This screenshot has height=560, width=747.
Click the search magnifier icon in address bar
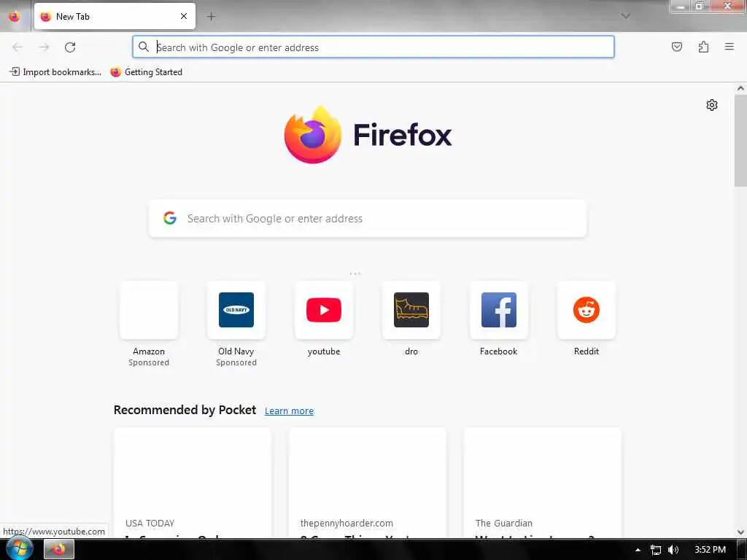click(144, 47)
